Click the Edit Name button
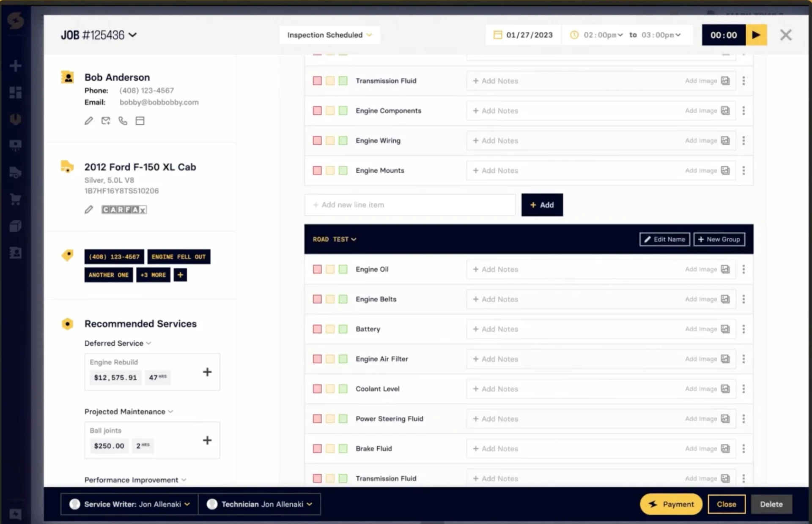This screenshot has height=524, width=812. tap(664, 240)
